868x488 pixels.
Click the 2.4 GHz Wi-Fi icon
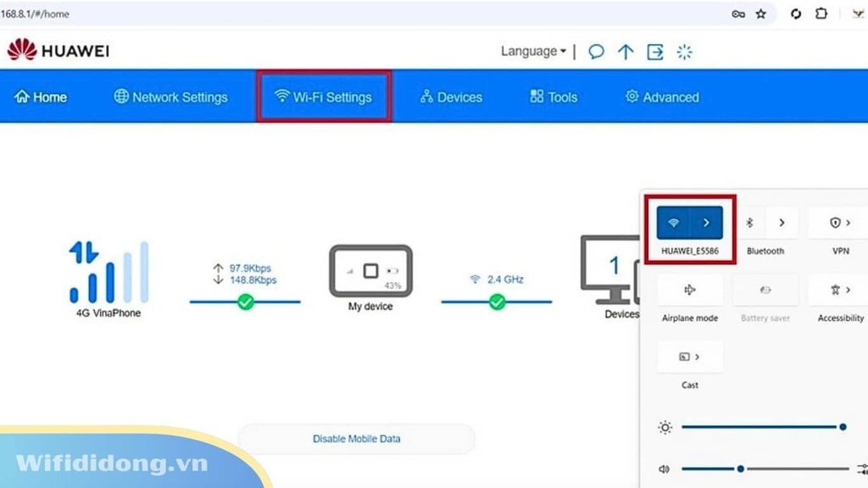coord(476,278)
